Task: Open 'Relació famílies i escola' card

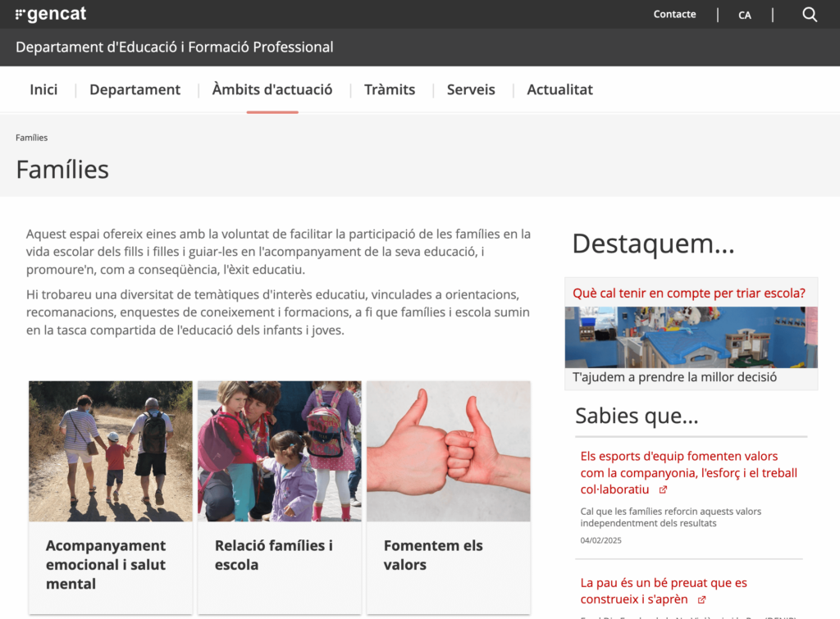Action: 273,555
